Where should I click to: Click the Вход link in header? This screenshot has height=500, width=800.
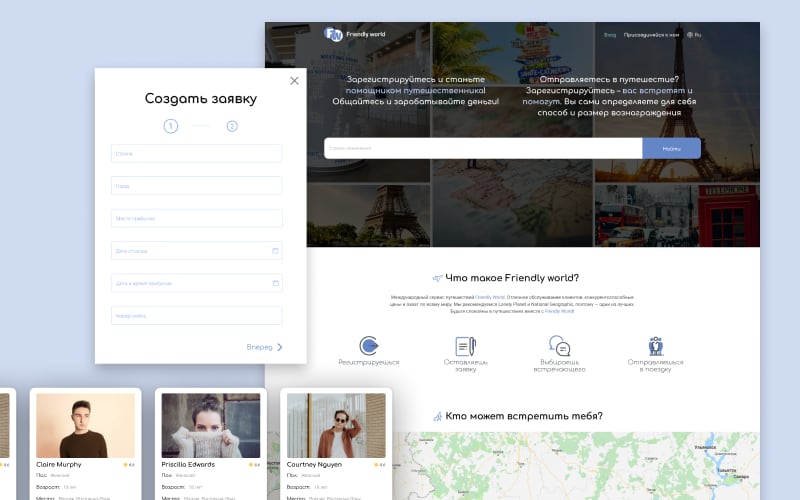610,35
